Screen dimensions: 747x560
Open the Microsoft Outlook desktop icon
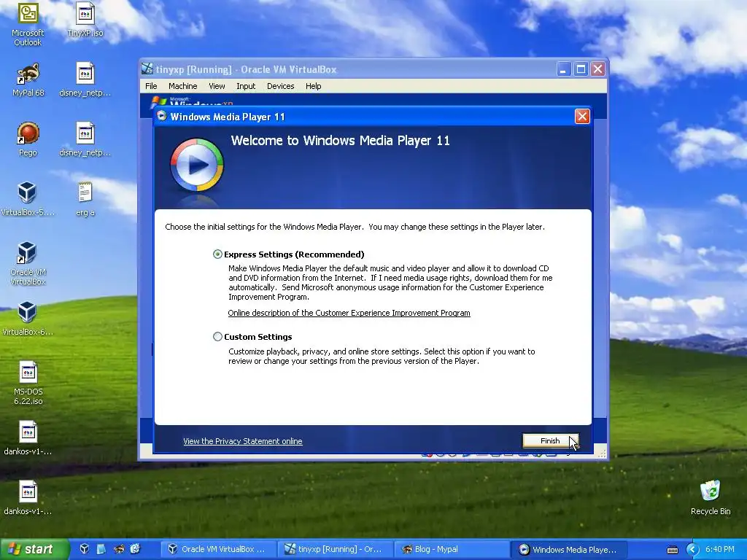28,24
